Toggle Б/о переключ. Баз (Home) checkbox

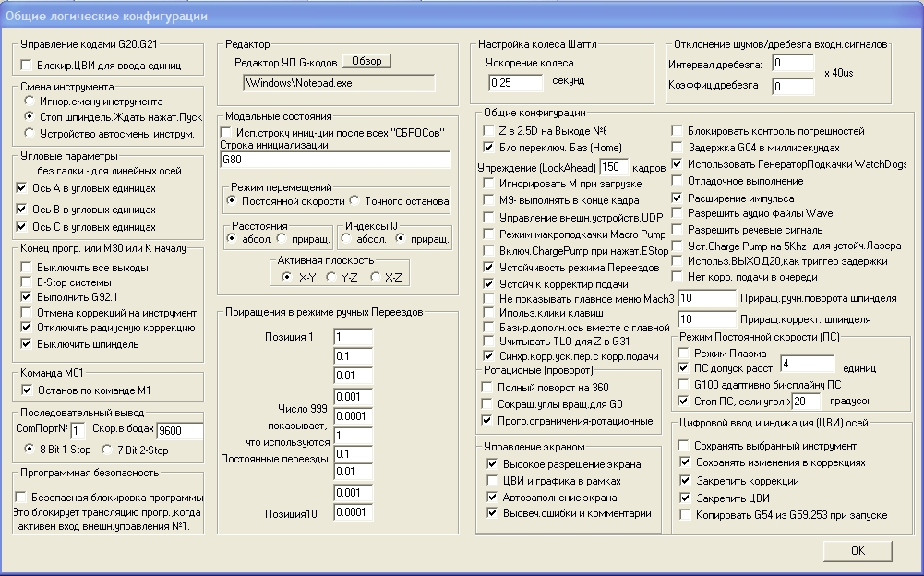(488, 147)
